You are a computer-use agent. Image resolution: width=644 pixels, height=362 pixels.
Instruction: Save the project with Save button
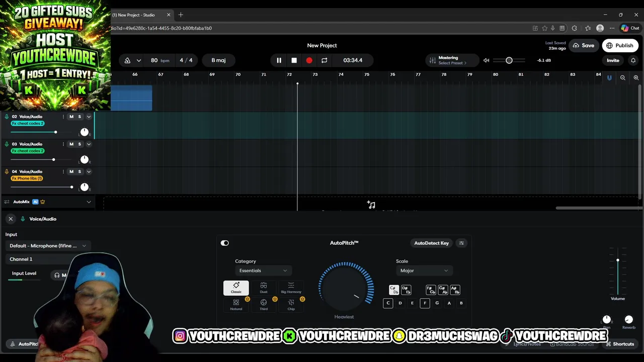click(x=583, y=45)
